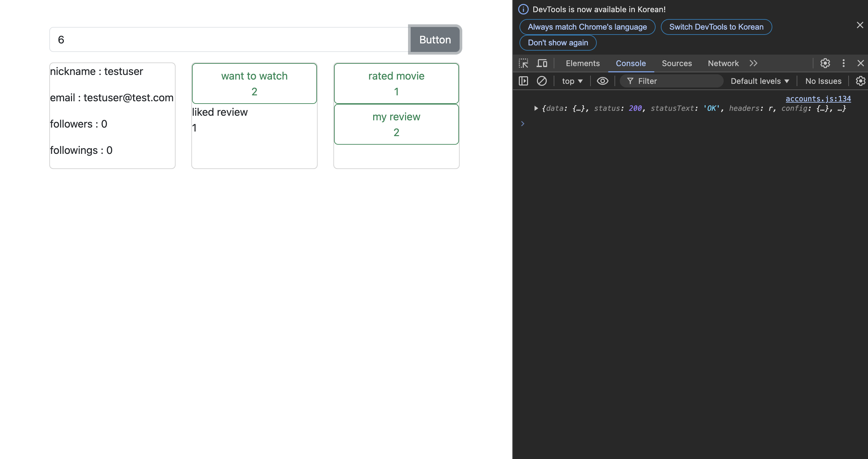The height and width of the screenshot is (459, 868).
Task: Dismiss the Korean language notification banner
Action: 860,25
